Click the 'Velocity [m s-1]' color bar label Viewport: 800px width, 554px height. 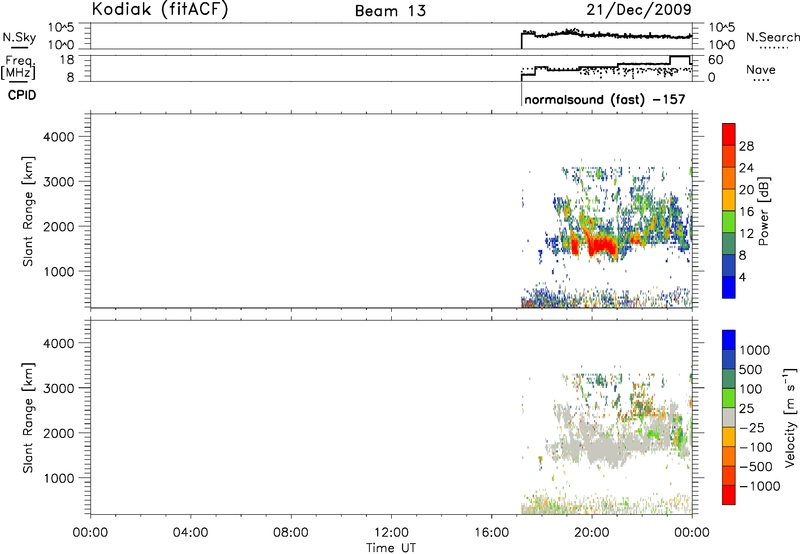(x=789, y=417)
